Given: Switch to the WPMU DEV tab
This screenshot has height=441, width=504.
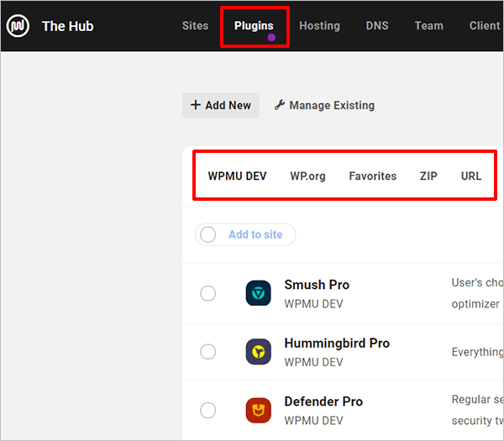Looking at the screenshot, I should (x=237, y=176).
